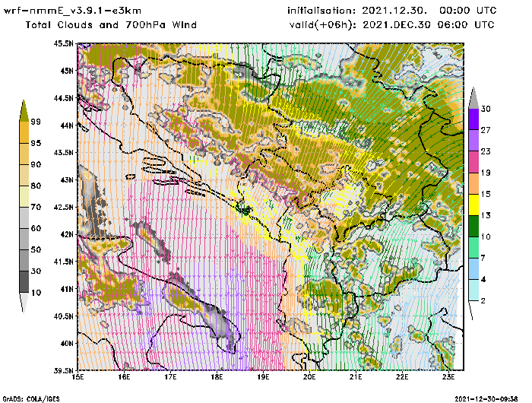Click the '2' wind legend value
The image size is (532, 403).
(x=483, y=301)
